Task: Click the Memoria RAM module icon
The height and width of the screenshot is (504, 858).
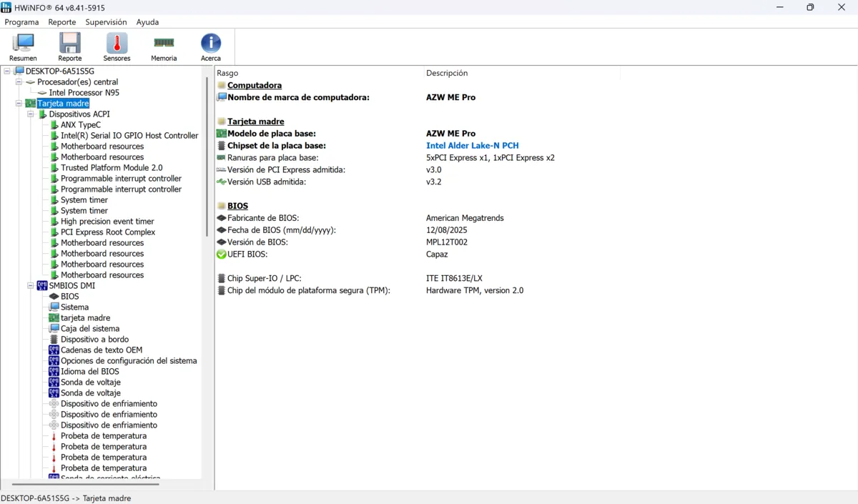Action: click(164, 46)
